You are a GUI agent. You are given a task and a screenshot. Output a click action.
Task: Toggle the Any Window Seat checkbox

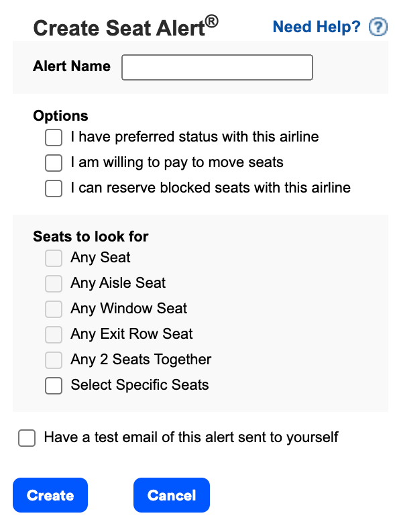[54, 309]
